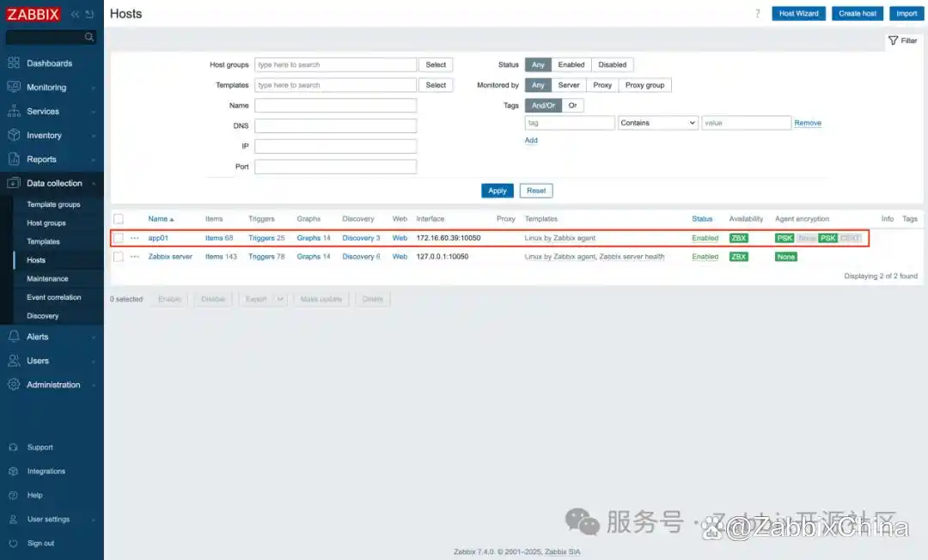Set Monitored by to Proxy
928x560 pixels.
point(602,85)
